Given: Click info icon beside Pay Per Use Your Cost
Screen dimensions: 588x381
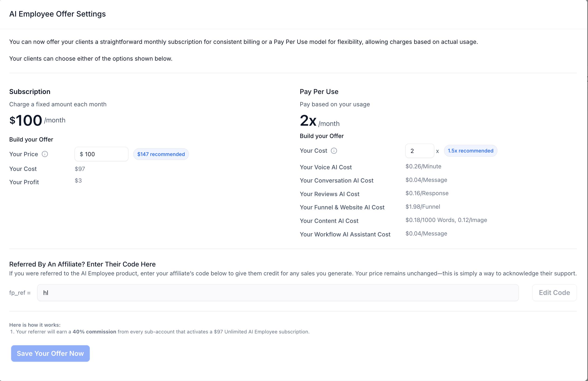Looking at the screenshot, I should [x=334, y=151].
